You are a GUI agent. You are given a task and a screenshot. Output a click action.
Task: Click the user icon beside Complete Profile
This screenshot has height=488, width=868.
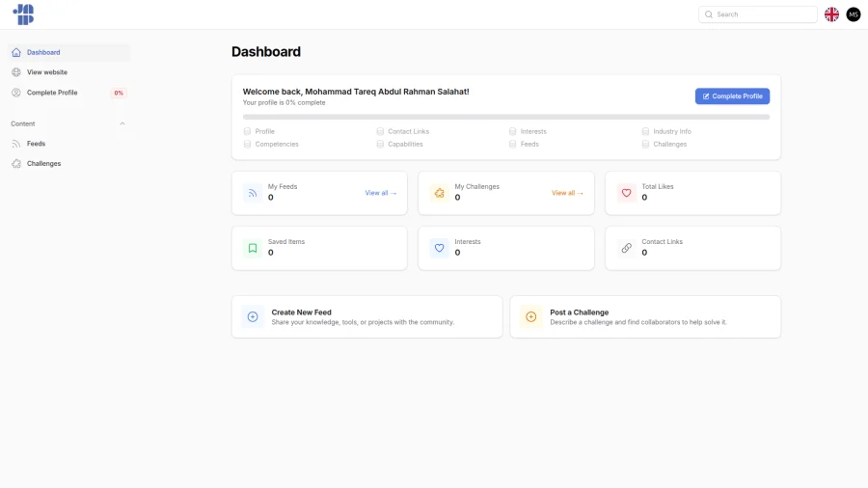click(16, 93)
